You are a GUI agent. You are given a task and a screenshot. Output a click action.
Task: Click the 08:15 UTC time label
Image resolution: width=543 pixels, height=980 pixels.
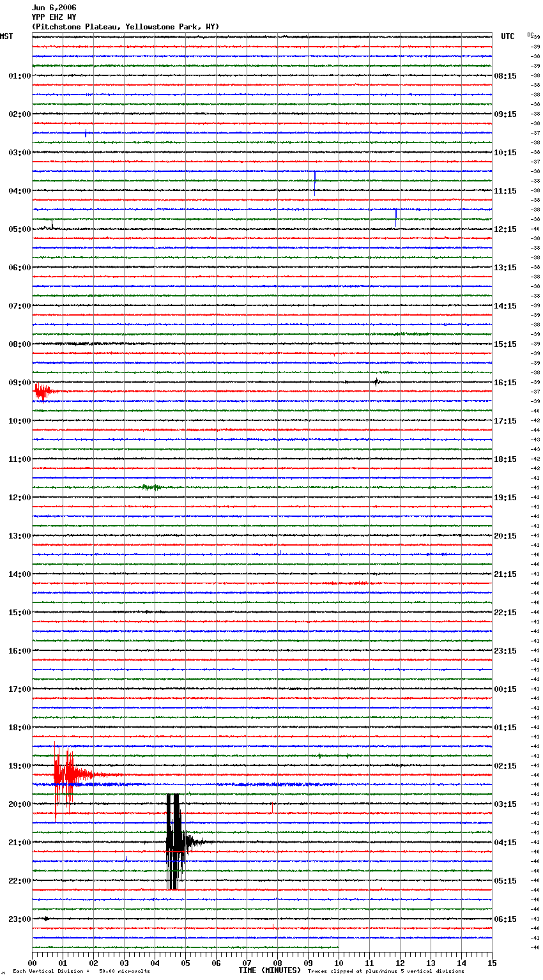(x=505, y=76)
